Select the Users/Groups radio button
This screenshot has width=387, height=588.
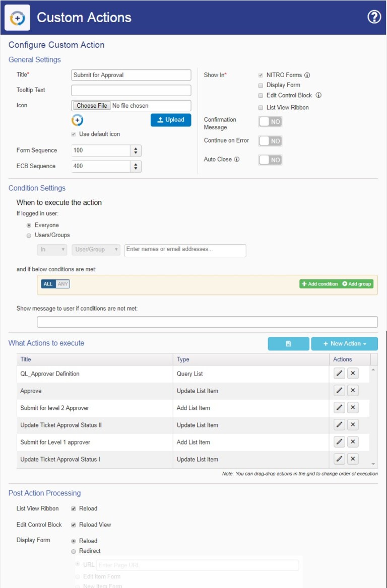[29, 235]
